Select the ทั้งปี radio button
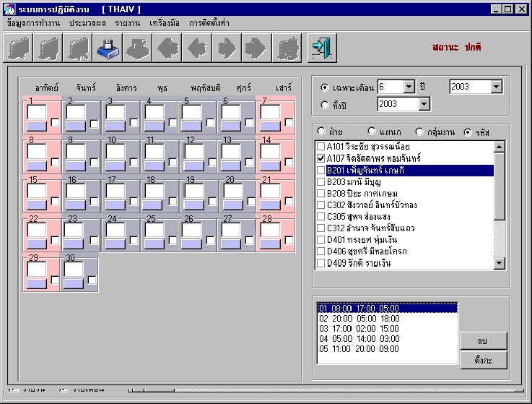This screenshot has width=532, height=404. click(325, 105)
